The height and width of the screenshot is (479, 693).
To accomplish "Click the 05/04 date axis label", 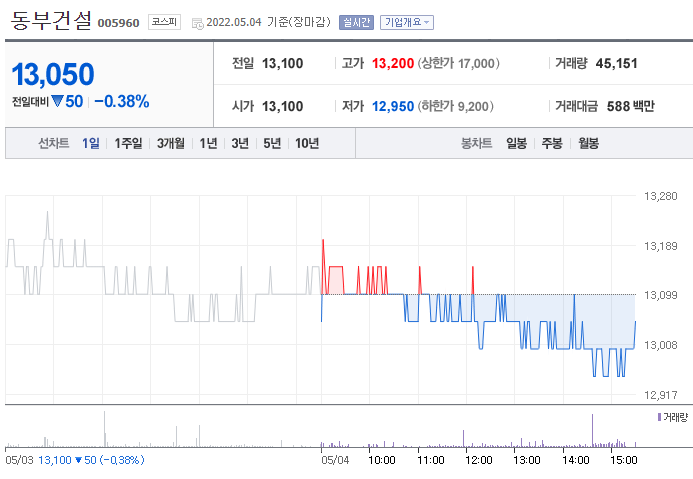I will tap(335, 460).
